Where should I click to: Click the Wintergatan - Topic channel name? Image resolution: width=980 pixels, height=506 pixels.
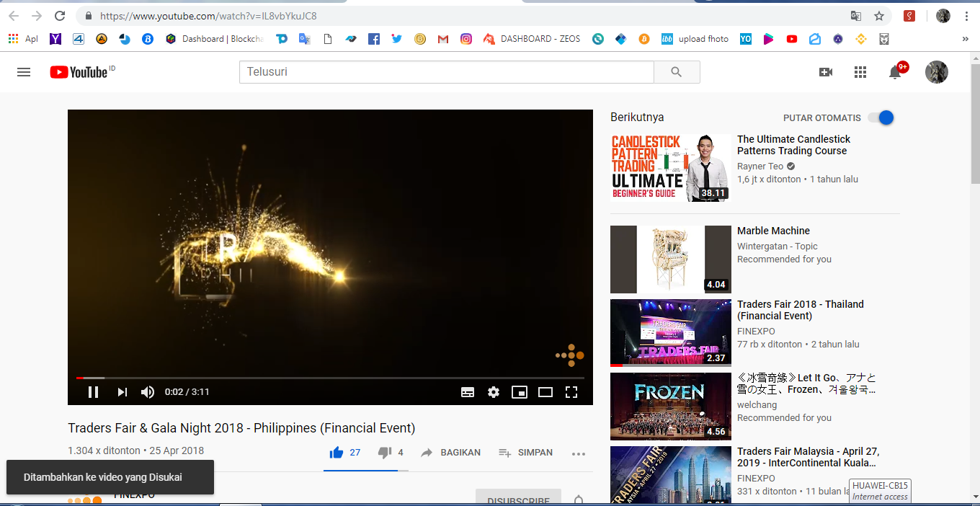(x=778, y=247)
